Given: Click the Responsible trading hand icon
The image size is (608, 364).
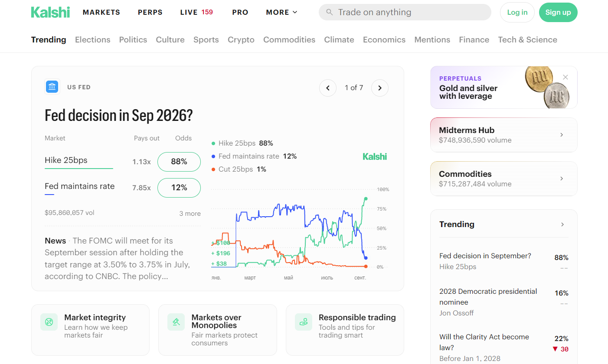Looking at the screenshot, I should click(304, 322).
